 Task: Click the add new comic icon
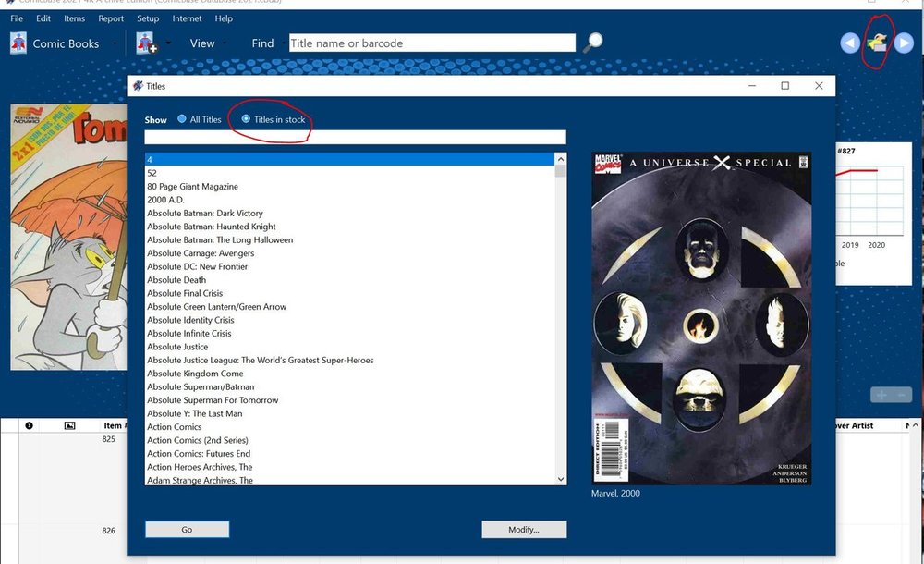click(x=146, y=43)
